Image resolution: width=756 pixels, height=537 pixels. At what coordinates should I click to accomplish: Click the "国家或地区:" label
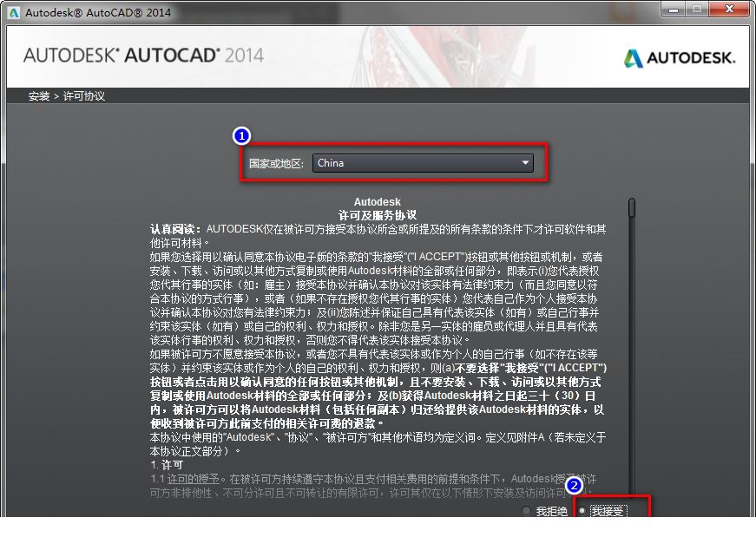(276, 164)
